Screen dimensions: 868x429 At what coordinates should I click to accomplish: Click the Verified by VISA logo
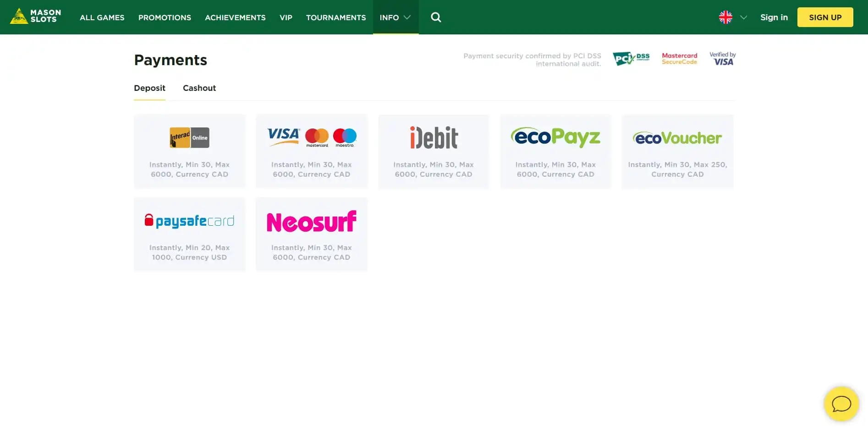(723, 59)
